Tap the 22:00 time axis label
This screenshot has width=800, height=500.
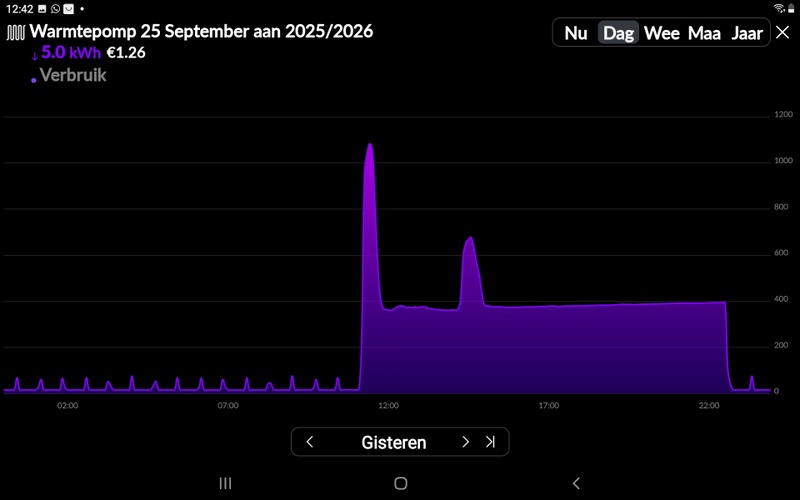709,405
